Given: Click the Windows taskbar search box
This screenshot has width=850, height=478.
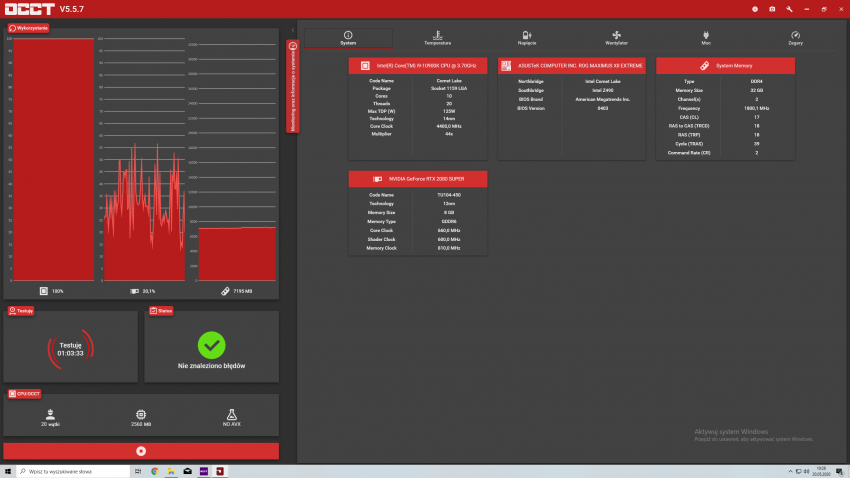Looking at the screenshot, I should (73, 471).
